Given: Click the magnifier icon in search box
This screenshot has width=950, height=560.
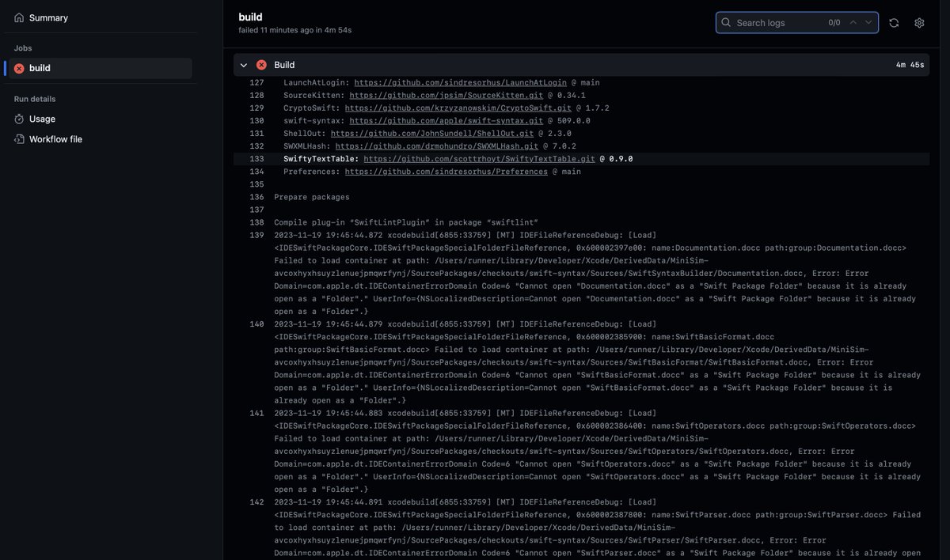Looking at the screenshot, I should pyautogui.click(x=726, y=22).
